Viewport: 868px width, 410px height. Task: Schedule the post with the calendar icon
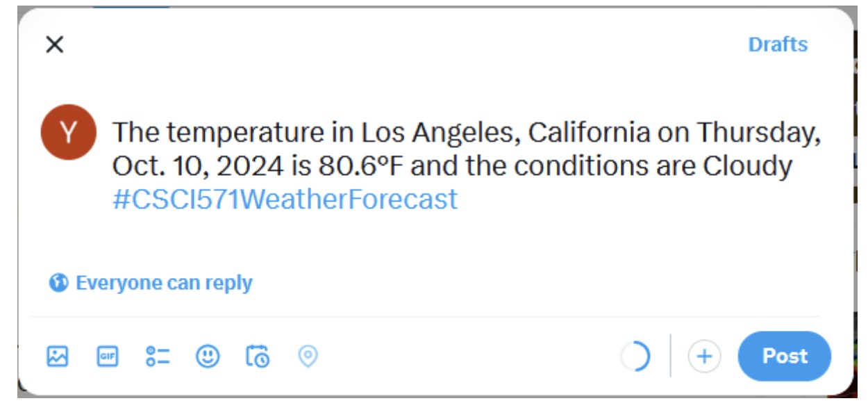pos(258,356)
